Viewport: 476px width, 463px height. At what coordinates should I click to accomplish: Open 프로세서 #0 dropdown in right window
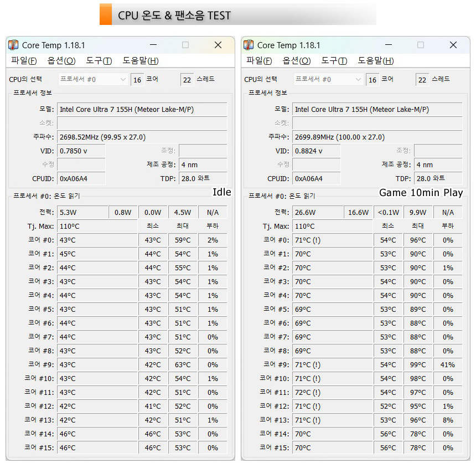coord(328,79)
